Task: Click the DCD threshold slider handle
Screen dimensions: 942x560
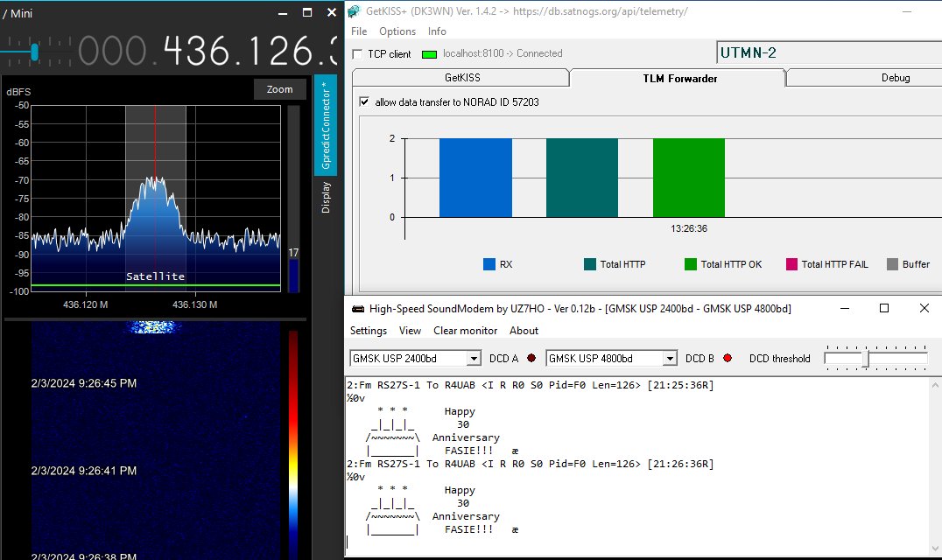Action: tap(866, 359)
